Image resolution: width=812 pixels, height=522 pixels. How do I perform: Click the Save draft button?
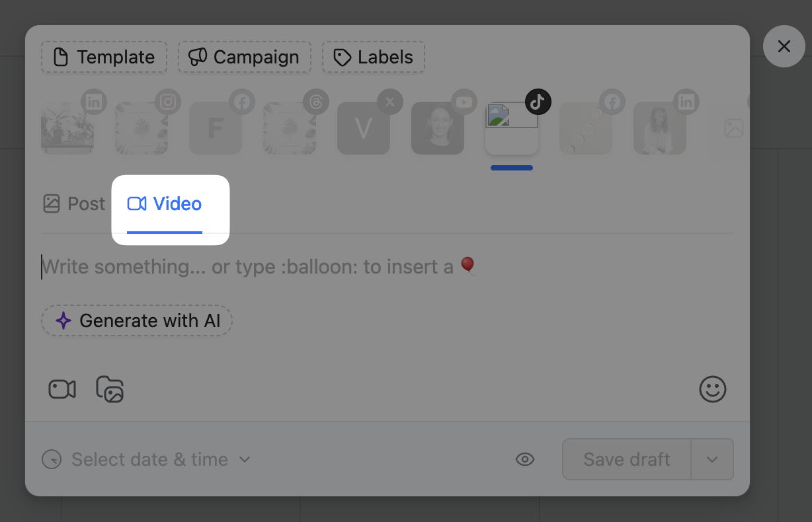[x=626, y=459]
